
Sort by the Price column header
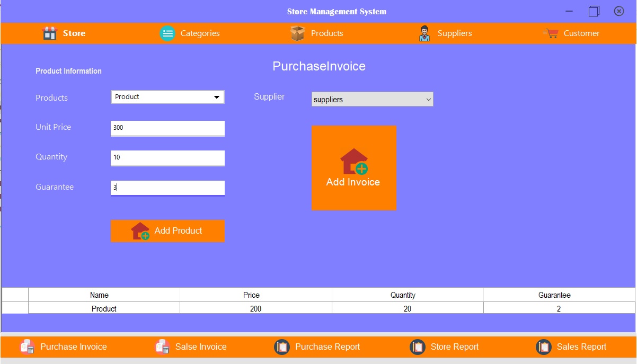pos(256,295)
